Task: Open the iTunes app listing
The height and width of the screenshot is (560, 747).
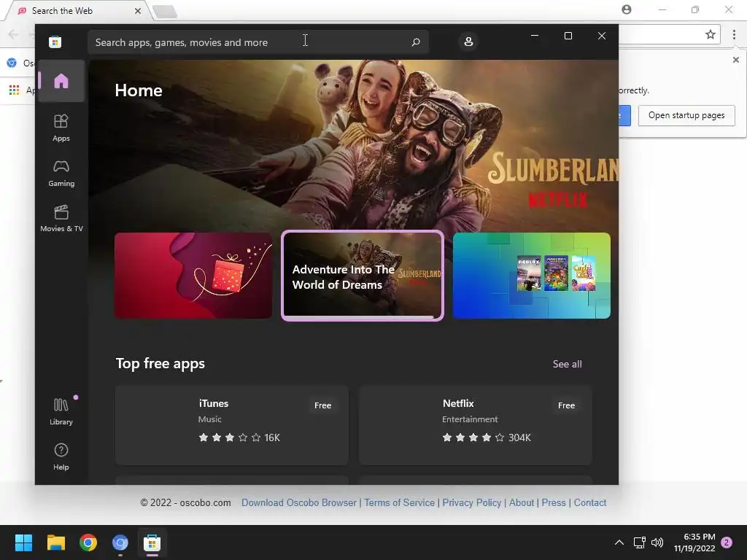Action: click(x=231, y=425)
